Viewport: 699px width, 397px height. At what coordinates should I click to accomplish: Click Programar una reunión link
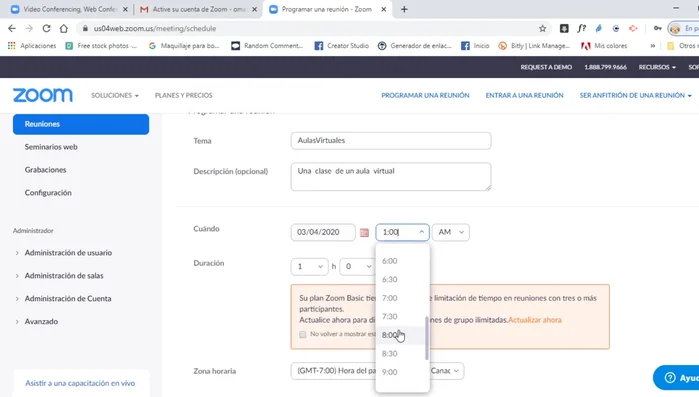pyautogui.click(x=425, y=95)
